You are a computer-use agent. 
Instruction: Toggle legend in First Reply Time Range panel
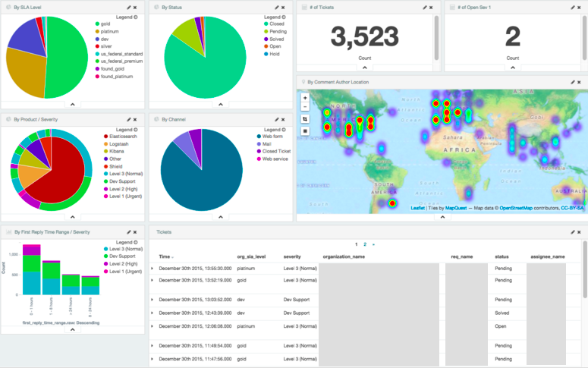click(127, 242)
